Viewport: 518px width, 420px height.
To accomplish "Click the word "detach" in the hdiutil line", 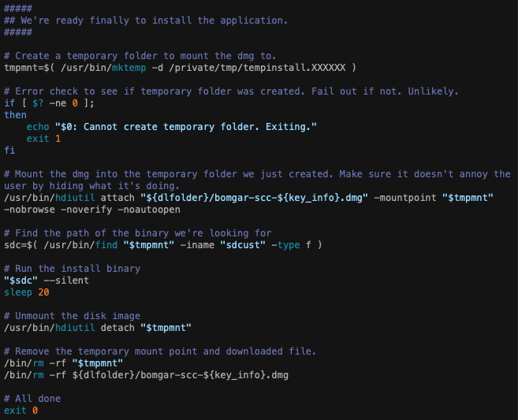I will click(x=117, y=328).
